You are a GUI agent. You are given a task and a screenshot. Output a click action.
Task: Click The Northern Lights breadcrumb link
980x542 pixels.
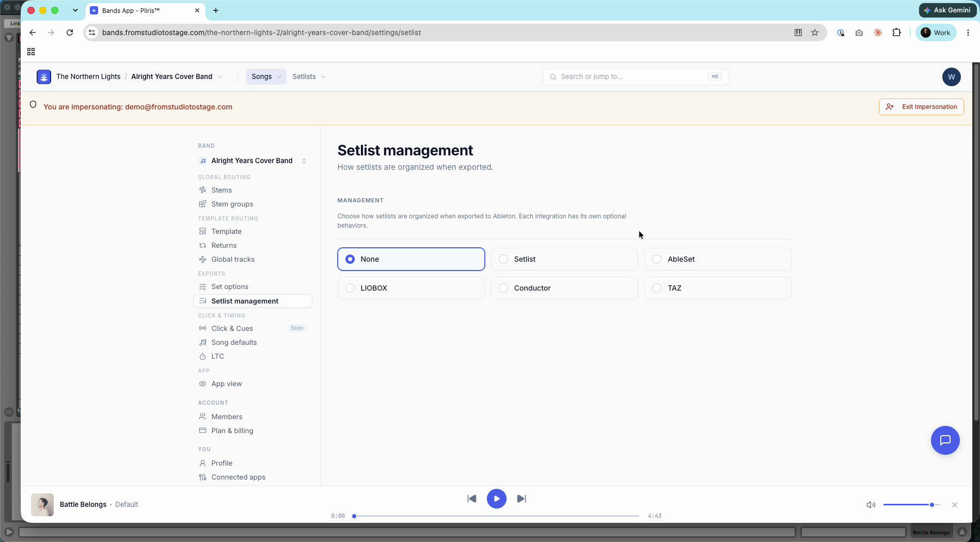tap(88, 76)
